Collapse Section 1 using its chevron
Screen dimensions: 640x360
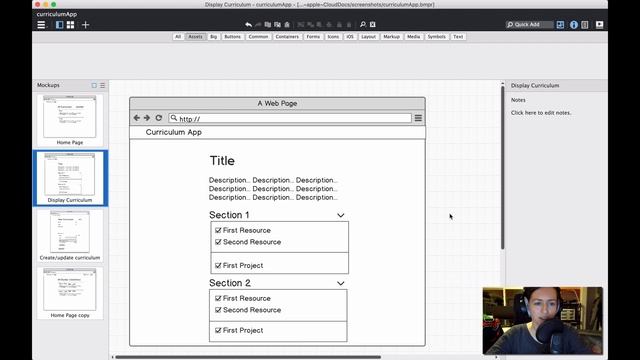click(x=341, y=215)
